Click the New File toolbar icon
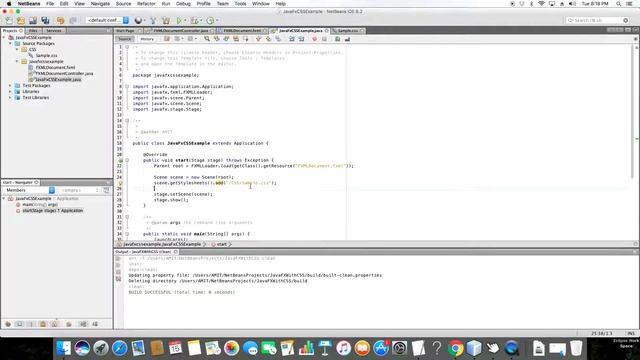This screenshot has height=360, width=640. pyautogui.click(x=9, y=20)
